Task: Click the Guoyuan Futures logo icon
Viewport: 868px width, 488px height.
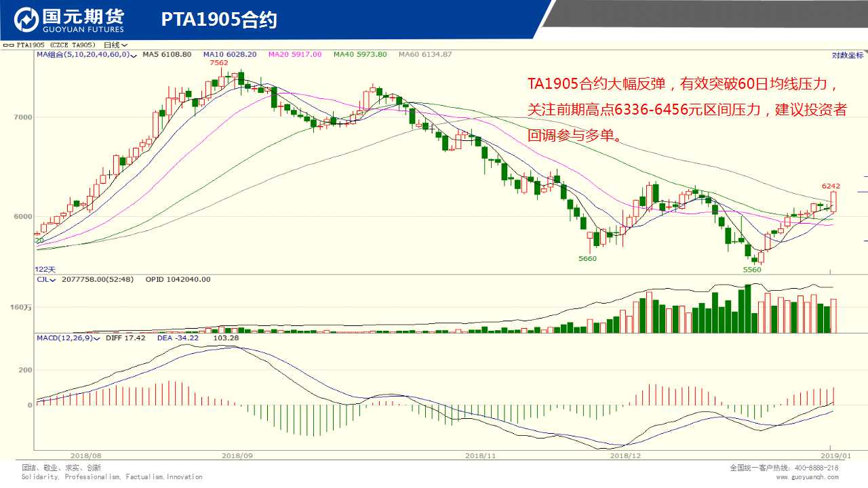Action: coord(27,20)
